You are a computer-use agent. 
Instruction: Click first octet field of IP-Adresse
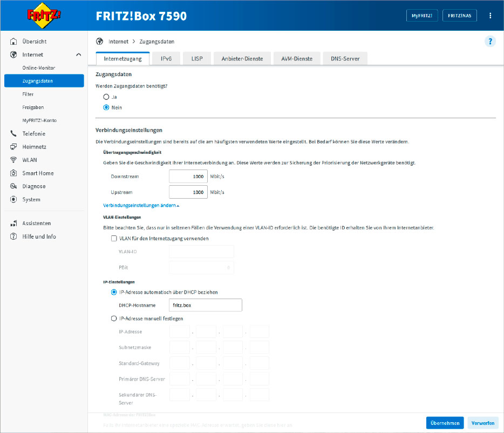180,331
